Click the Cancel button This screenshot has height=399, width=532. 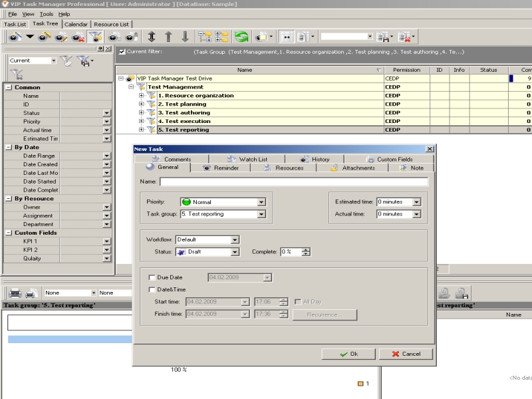tap(406, 354)
